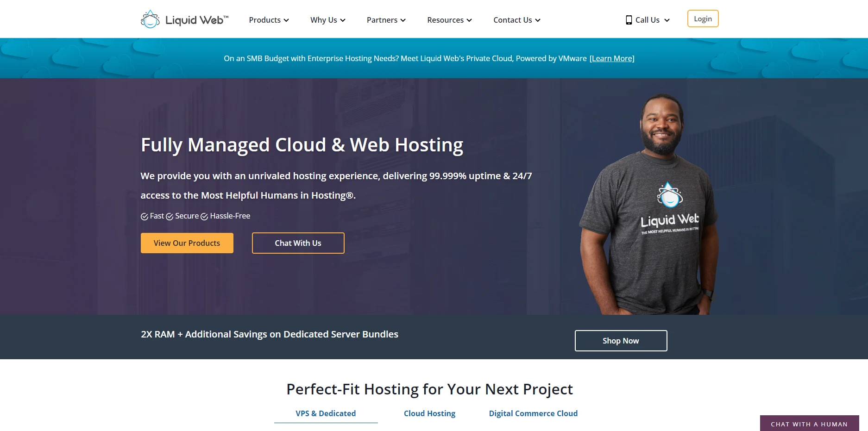
Task: Switch to the VPS & Dedicated tab
Action: click(326, 413)
